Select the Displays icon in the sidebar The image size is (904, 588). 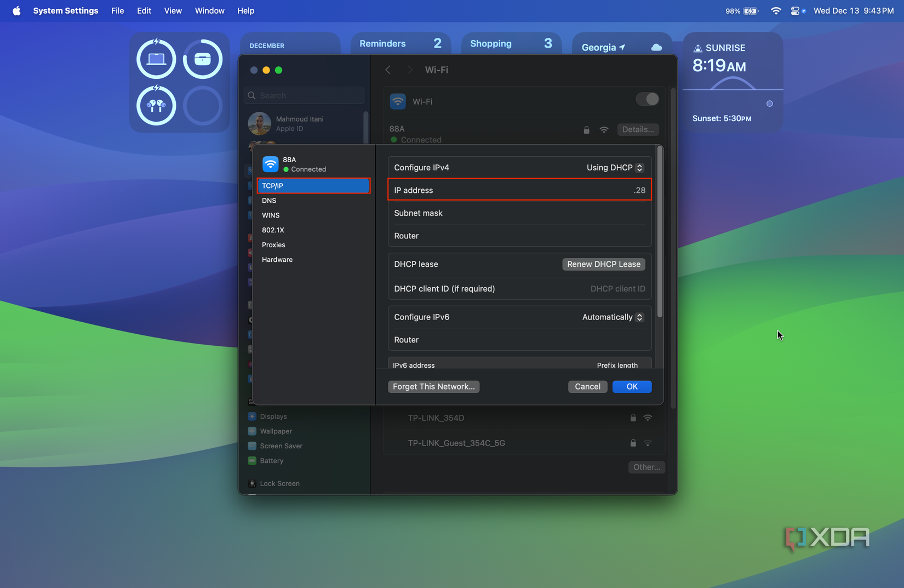(x=253, y=416)
